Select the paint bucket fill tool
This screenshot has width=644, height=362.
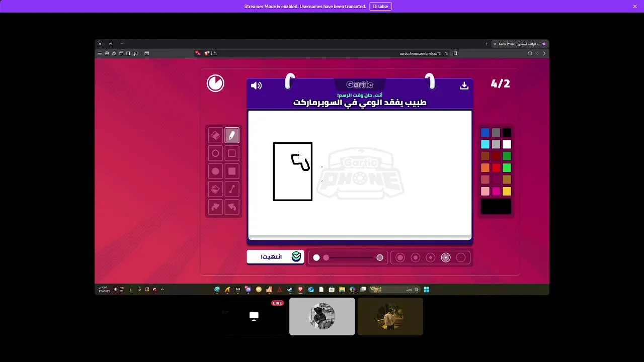tap(215, 190)
